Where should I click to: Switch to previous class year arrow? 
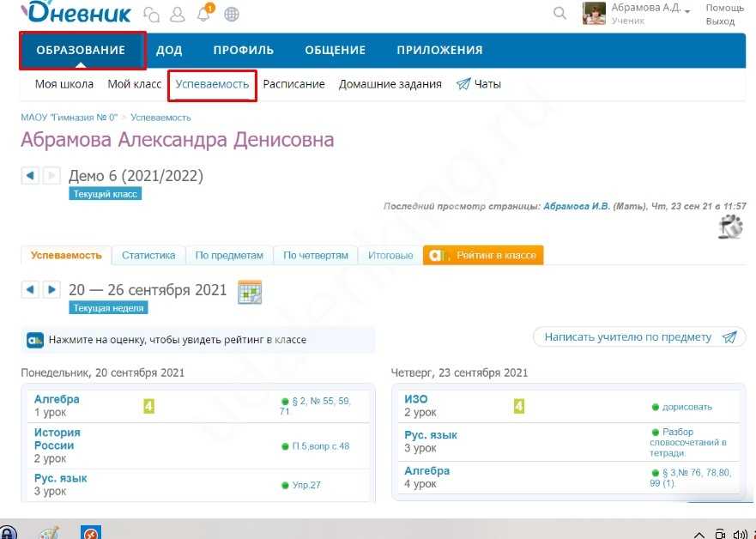click(30, 176)
